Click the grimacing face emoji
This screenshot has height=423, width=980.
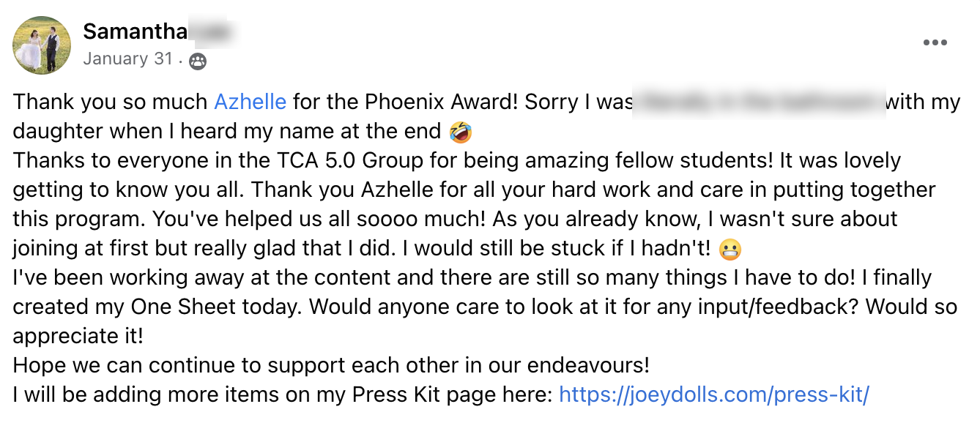(x=730, y=250)
